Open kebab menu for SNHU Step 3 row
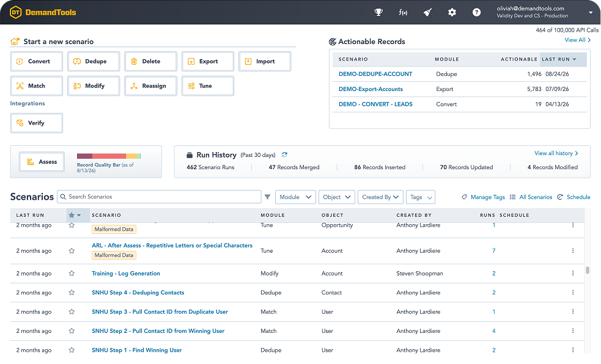Screen dimensions: 601x364 (x=573, y=311)
